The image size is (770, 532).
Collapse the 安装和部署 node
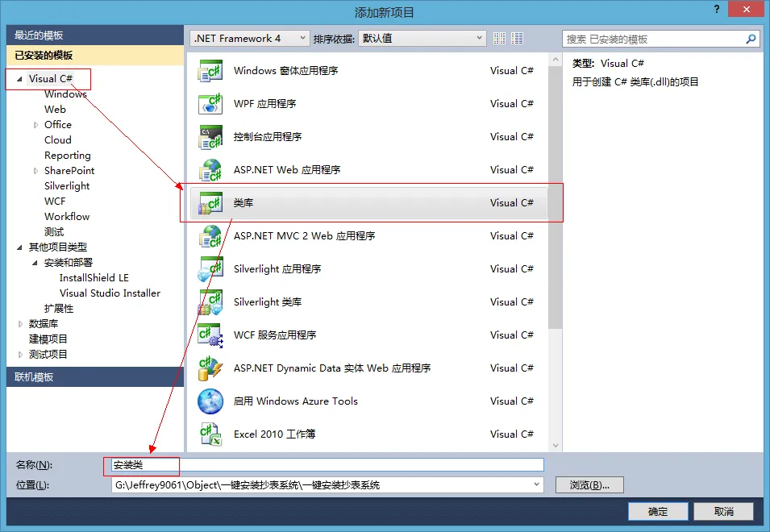pos(35,263)
